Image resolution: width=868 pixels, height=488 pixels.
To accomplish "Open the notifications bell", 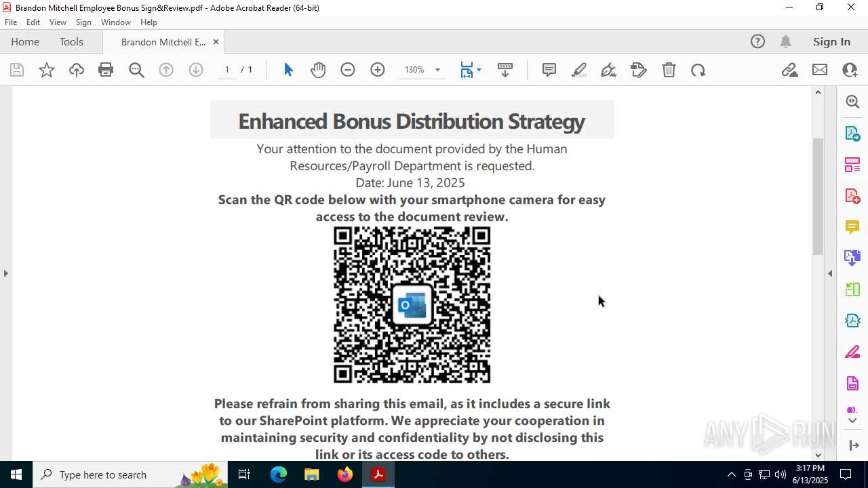I will [785, 42].
